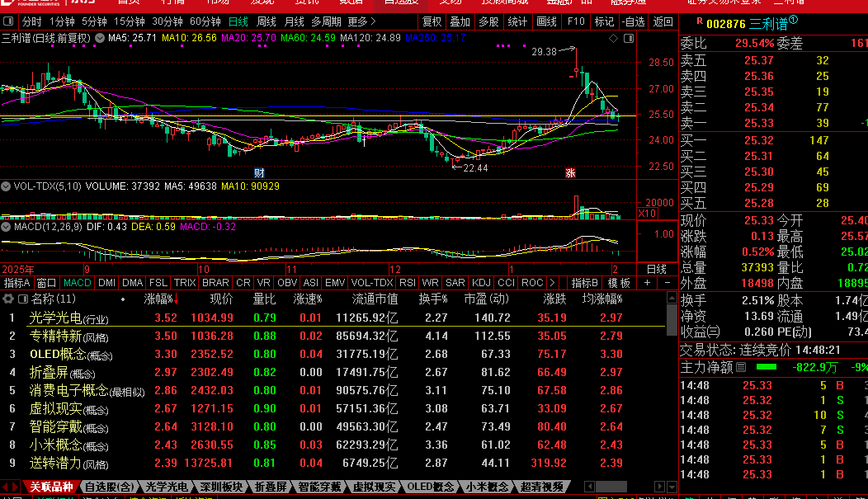Switch to the 超清视频 tab
The image size is (868, 499).
pyautogui.click(x=542, y=487)
